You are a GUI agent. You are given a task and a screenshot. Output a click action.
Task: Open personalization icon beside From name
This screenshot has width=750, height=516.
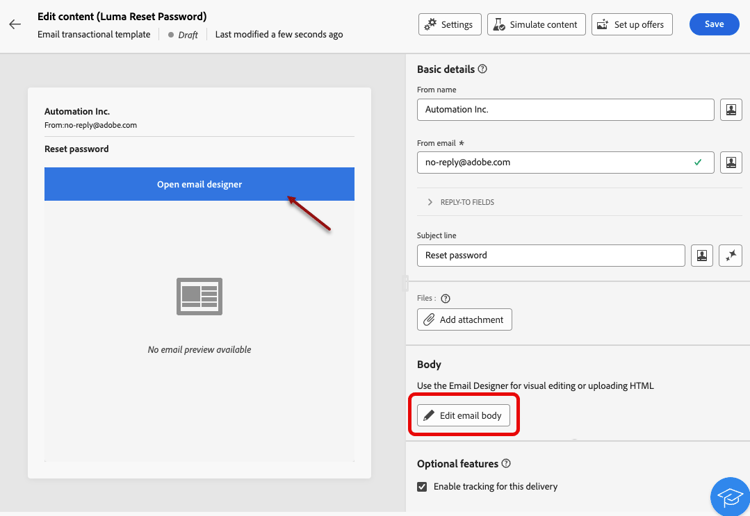point(731,109)
